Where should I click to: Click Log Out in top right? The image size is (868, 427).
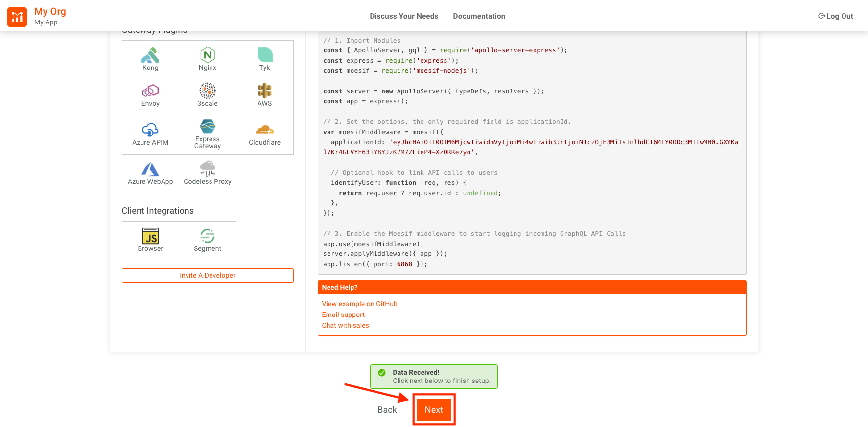tap(836, 16)
